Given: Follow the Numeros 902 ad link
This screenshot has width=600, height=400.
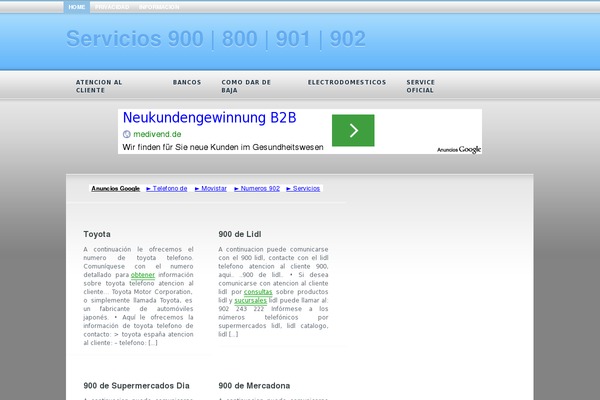Looking at the screenshot, I should (x=257, y=188).
